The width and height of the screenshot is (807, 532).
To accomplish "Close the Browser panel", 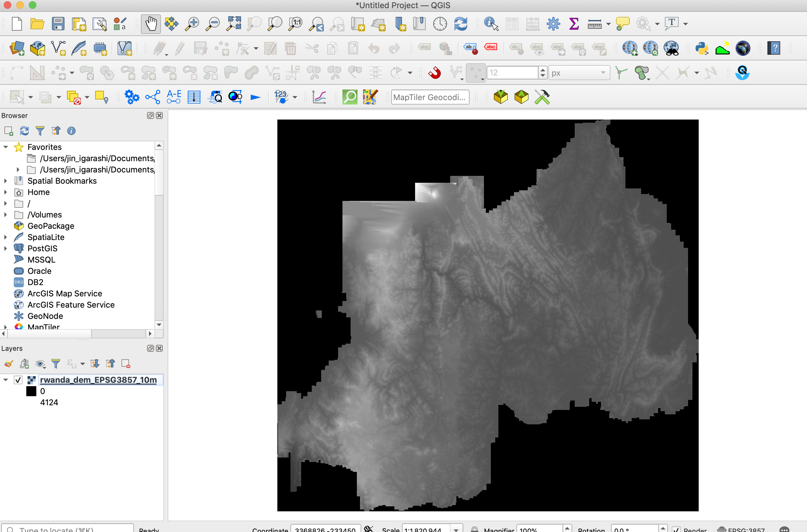I will [159, 115].
